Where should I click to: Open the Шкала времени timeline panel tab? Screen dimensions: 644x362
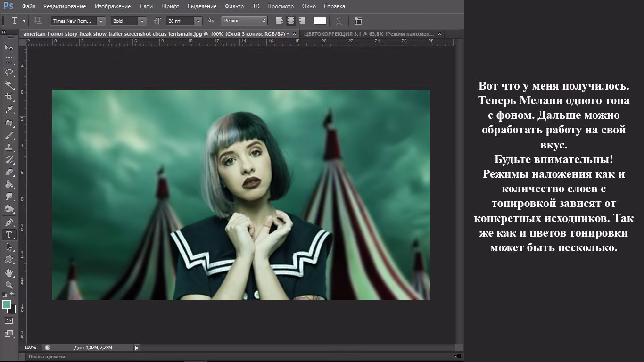click(47, 357)
